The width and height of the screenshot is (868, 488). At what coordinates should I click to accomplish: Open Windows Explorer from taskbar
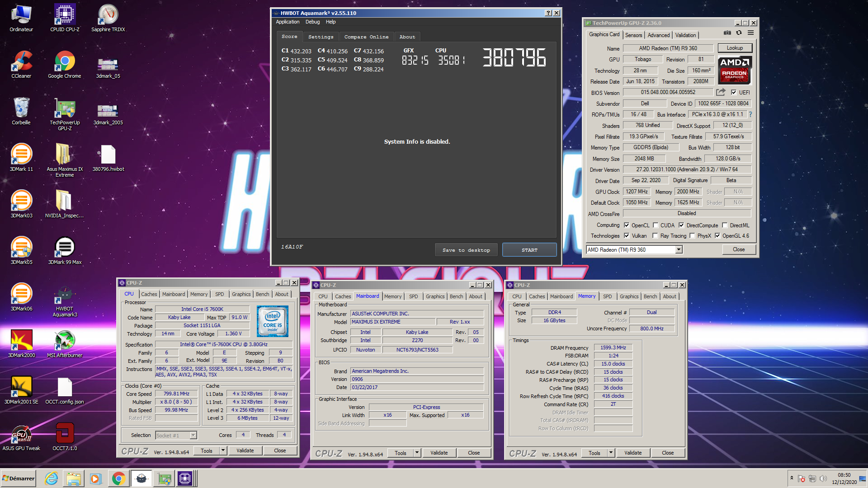73,479
